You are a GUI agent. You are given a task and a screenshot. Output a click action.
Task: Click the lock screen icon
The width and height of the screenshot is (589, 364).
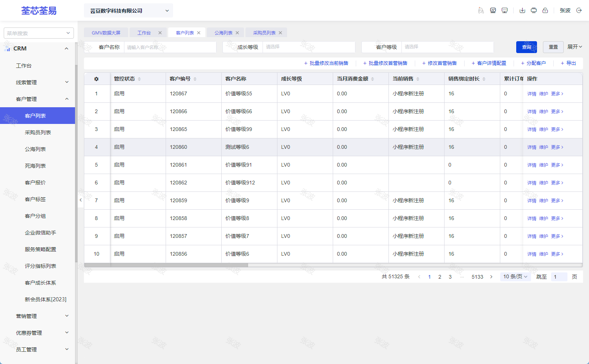545,10
